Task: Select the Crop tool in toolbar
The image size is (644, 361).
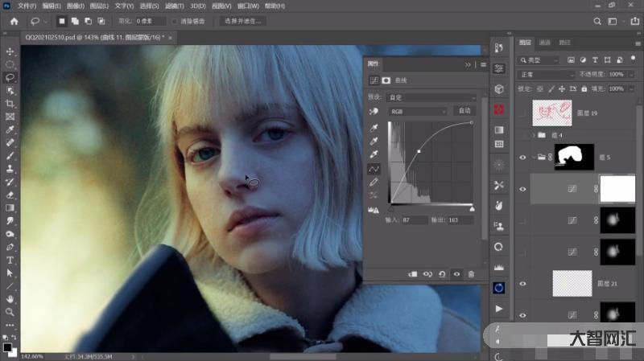Action: click(10, 104)
